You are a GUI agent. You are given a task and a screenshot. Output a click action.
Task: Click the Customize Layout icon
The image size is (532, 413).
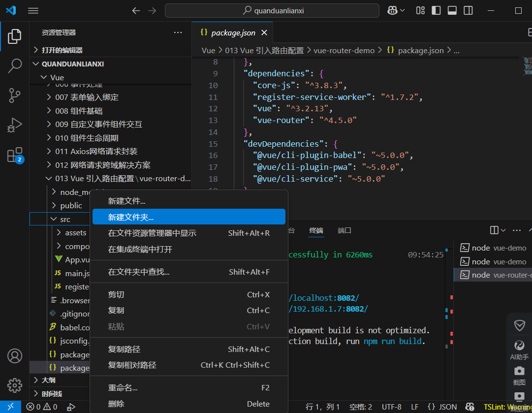[x=420, y=10]
